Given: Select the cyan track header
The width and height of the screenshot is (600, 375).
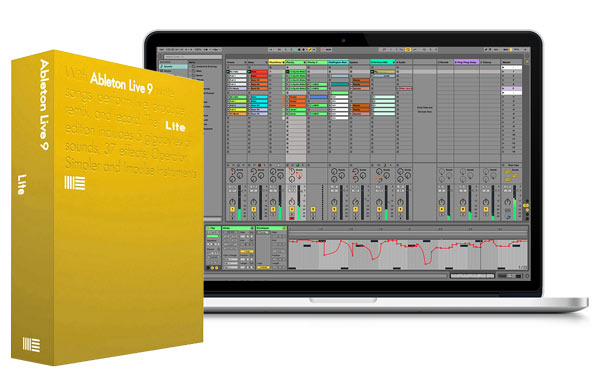Looking at the screenshot, I should coord(338,62).
